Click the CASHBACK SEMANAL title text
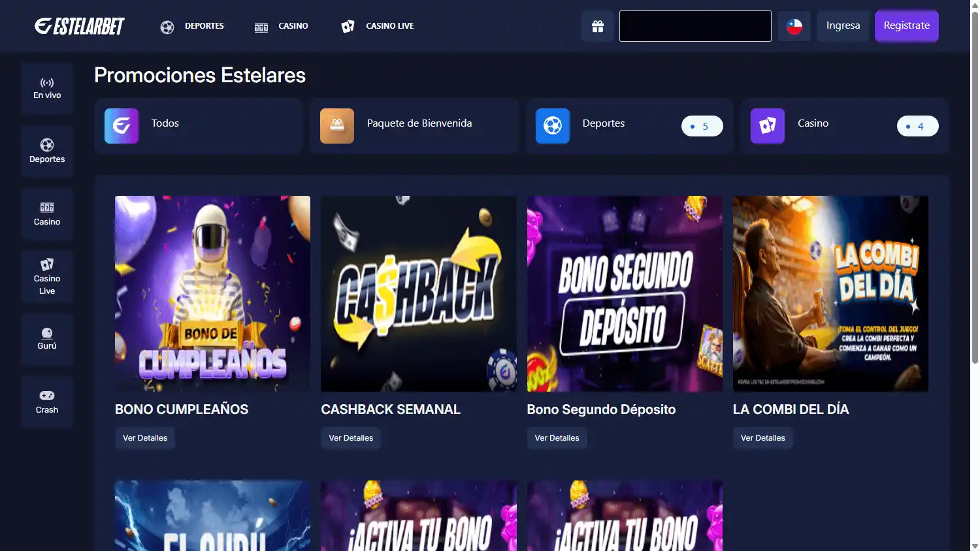This screenshot has height=551, width=980. (x=391, y=409)
